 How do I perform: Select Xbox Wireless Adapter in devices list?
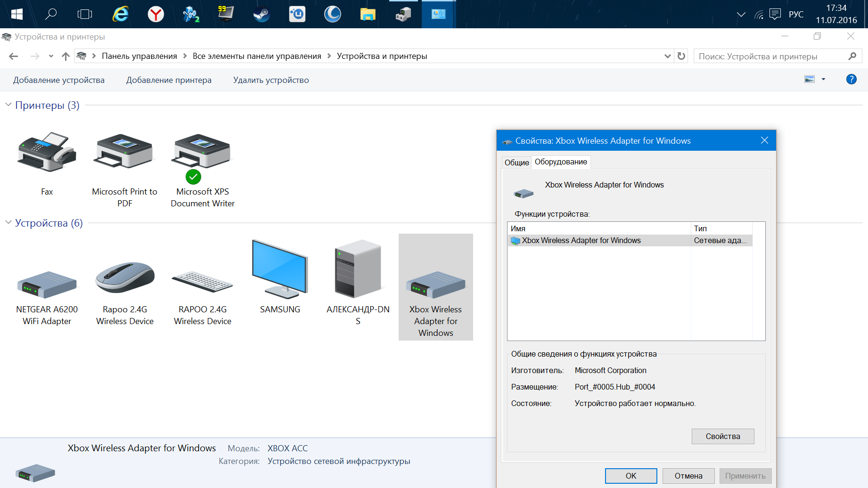436,287
